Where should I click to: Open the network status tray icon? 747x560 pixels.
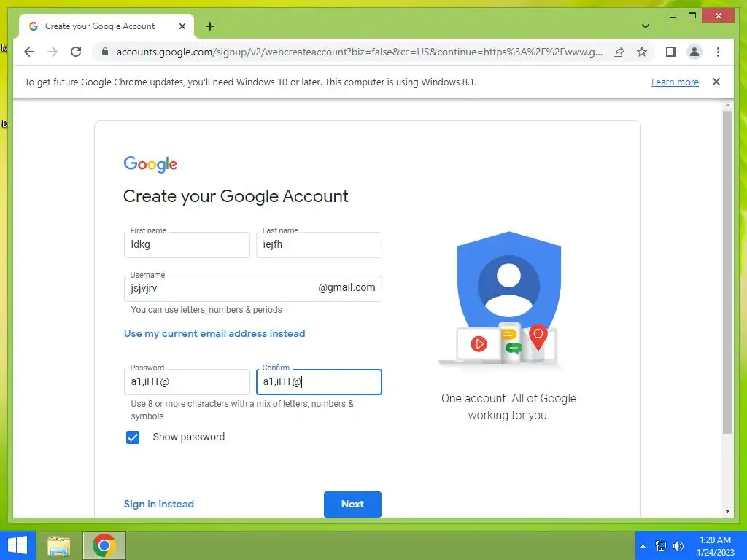click(660, 546)
